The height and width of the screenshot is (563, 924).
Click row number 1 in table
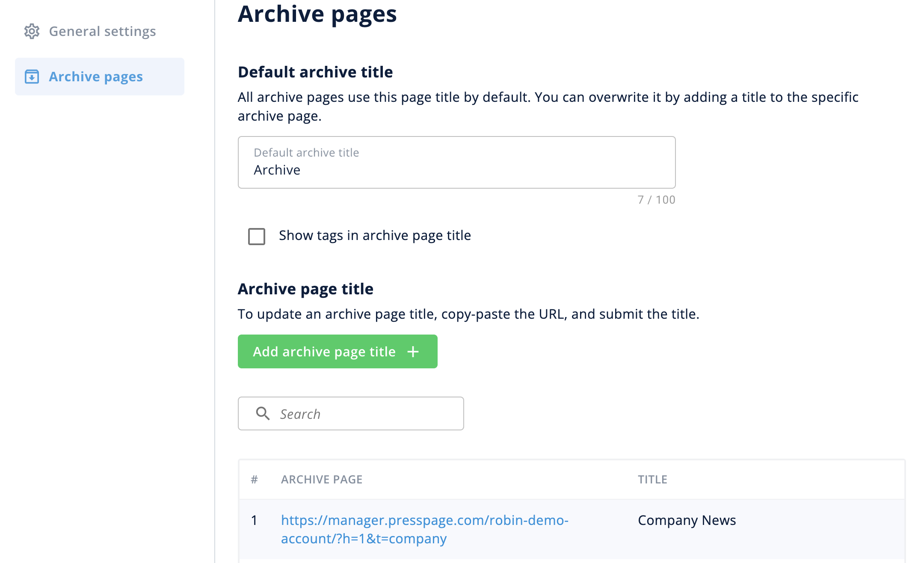coord(254,520)
